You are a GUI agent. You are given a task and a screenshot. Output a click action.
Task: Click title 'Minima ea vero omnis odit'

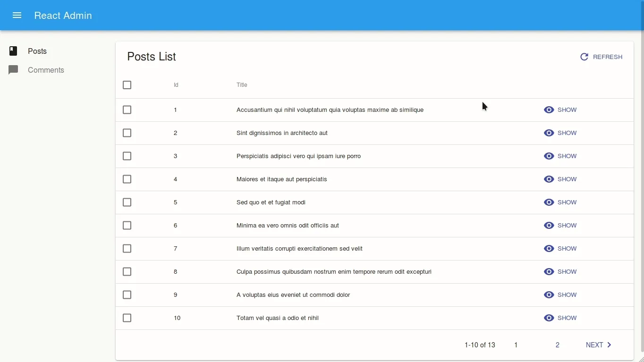click(x=288, y=226)
